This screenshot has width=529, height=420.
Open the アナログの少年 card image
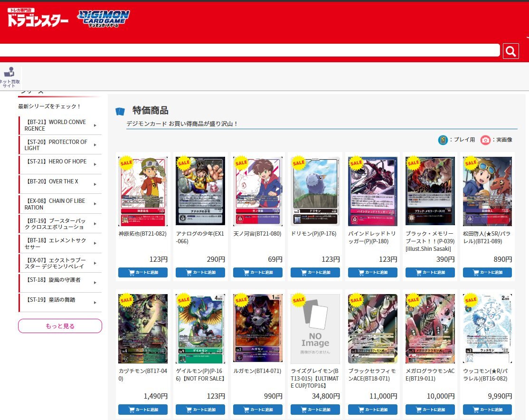(200, 191)
